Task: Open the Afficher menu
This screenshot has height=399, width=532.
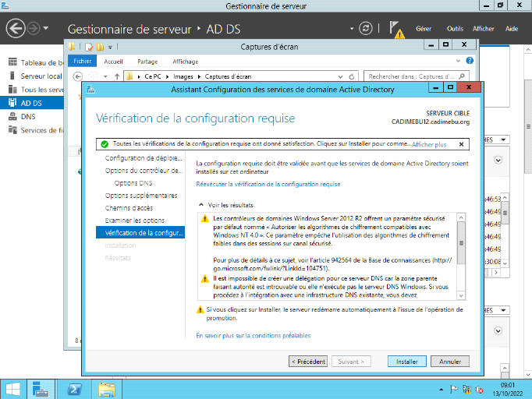Action: (x=483, y=29)
